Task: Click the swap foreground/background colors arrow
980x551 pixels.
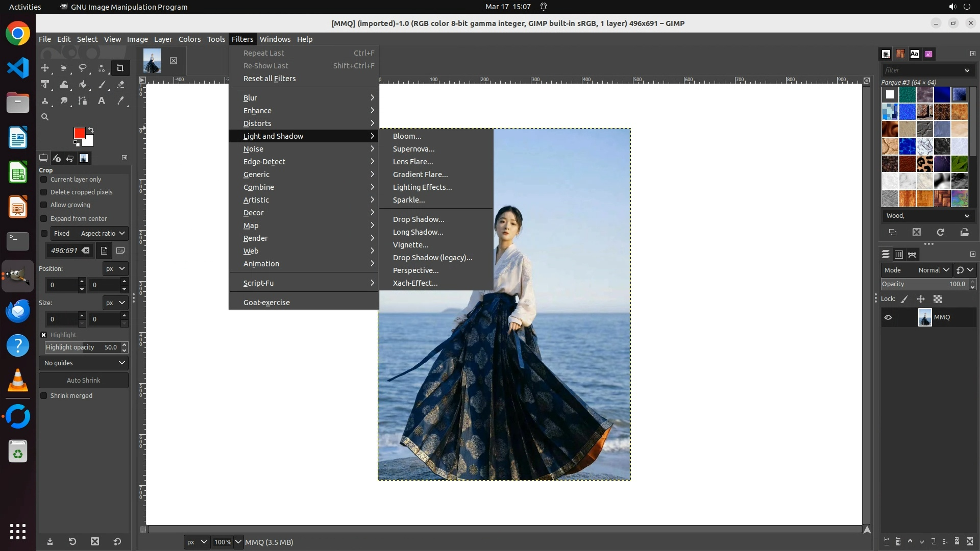Action: 91,130
